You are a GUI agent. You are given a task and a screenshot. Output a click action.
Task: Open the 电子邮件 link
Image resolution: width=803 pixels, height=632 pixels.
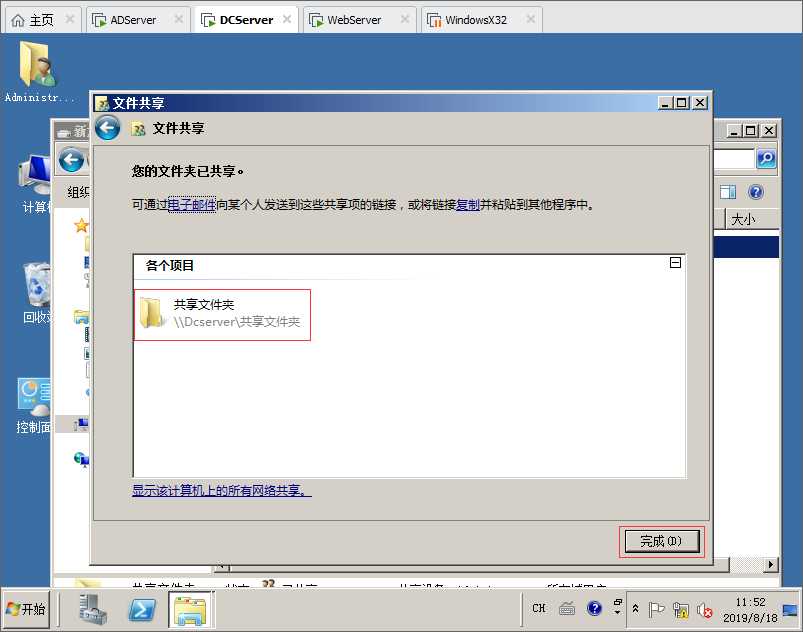[x=192, y=205]
